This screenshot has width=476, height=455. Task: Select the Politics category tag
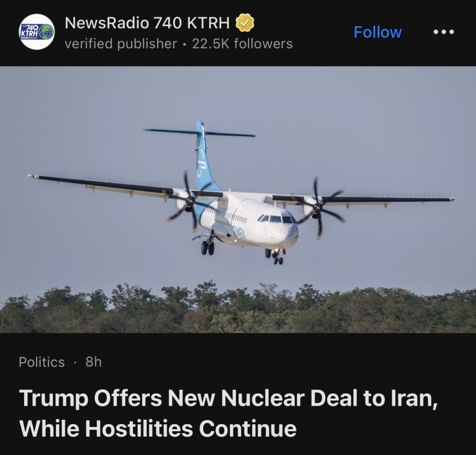click(x=41, y=362)
